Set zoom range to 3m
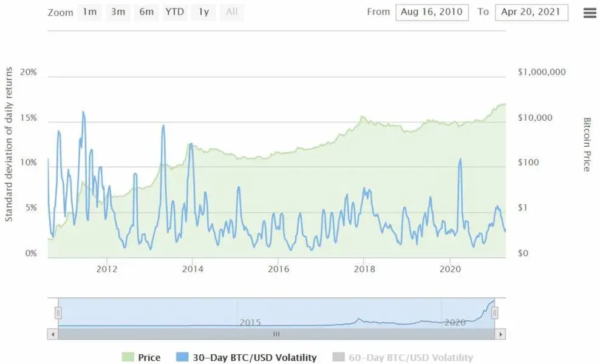600x364 pixels. pyautogui.click(x=118, y=12)
